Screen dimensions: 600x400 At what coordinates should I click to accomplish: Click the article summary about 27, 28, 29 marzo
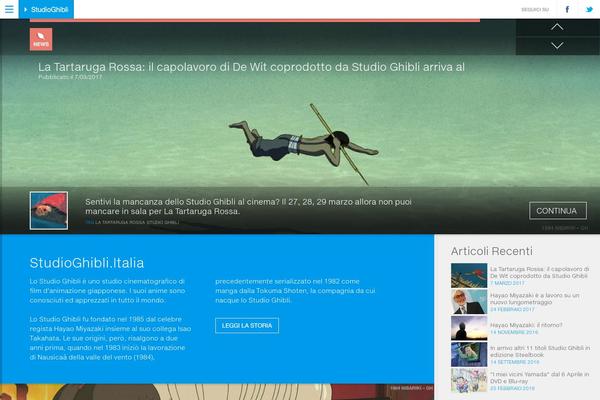(248, 206)
